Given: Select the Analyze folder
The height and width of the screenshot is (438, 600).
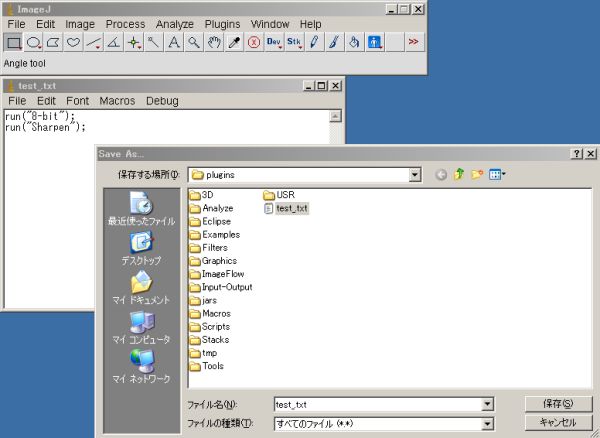Looking at the screenshot, I should 211,208.
